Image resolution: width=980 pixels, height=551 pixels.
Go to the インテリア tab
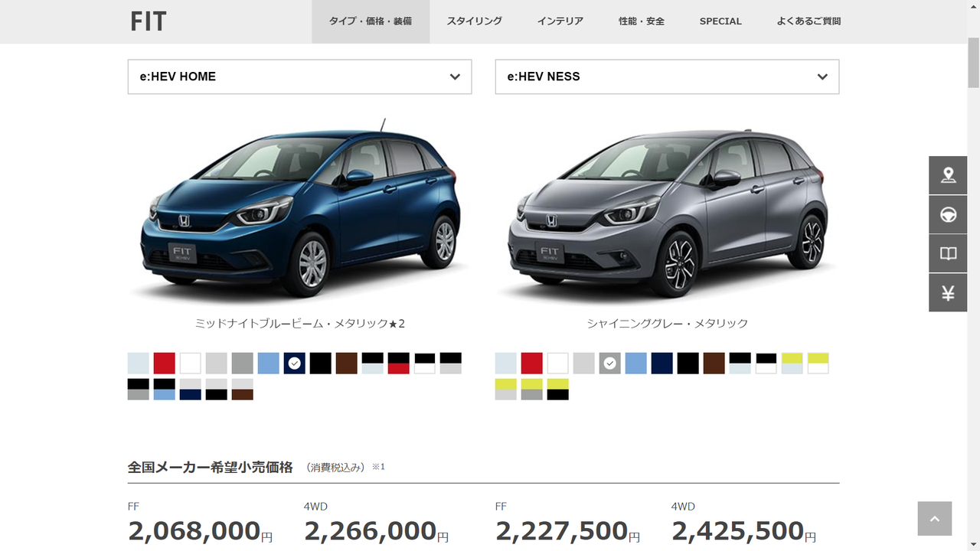[x=560, y=21]
